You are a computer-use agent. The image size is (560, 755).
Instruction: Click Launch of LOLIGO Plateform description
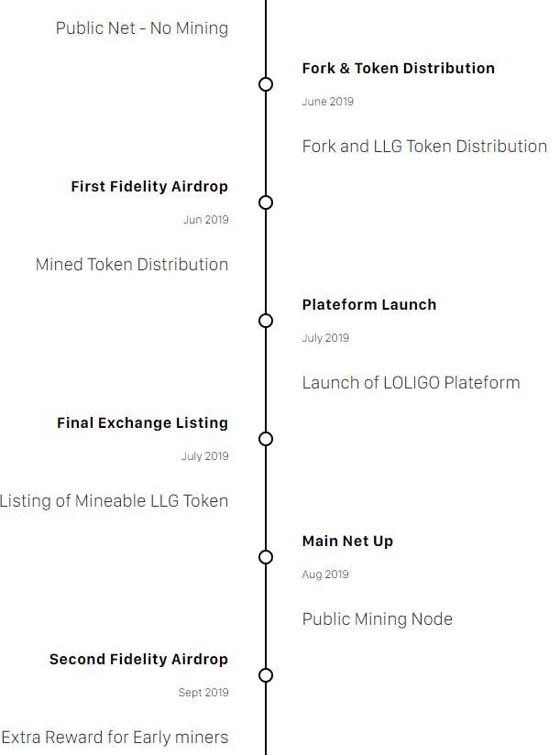(x=411, y=382)
